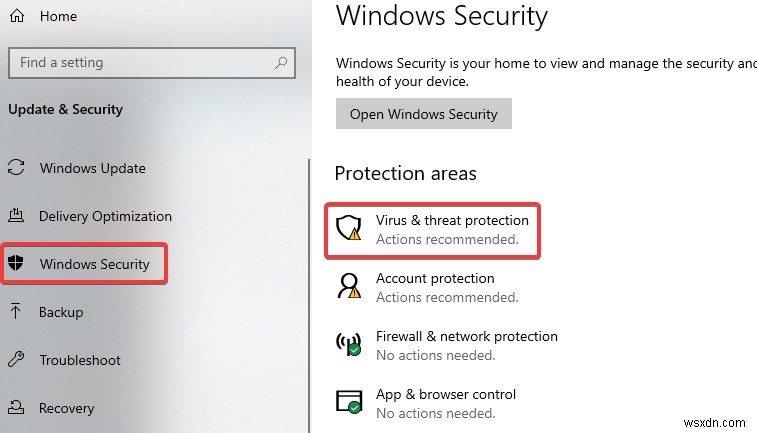Screen dimensions: 757x433
Task: Click the Account protection person icon
Action: tap(348, 287)
